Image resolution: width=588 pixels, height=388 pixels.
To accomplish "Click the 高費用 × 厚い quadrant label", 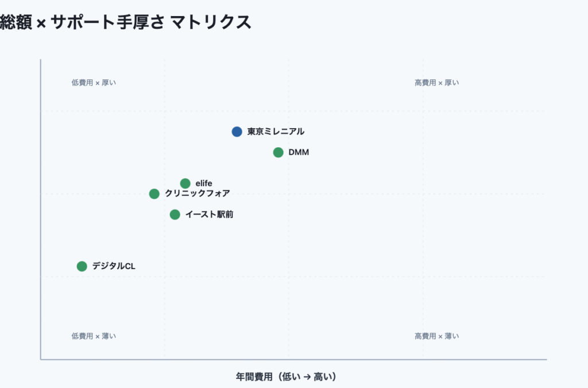I will point(436,83).
